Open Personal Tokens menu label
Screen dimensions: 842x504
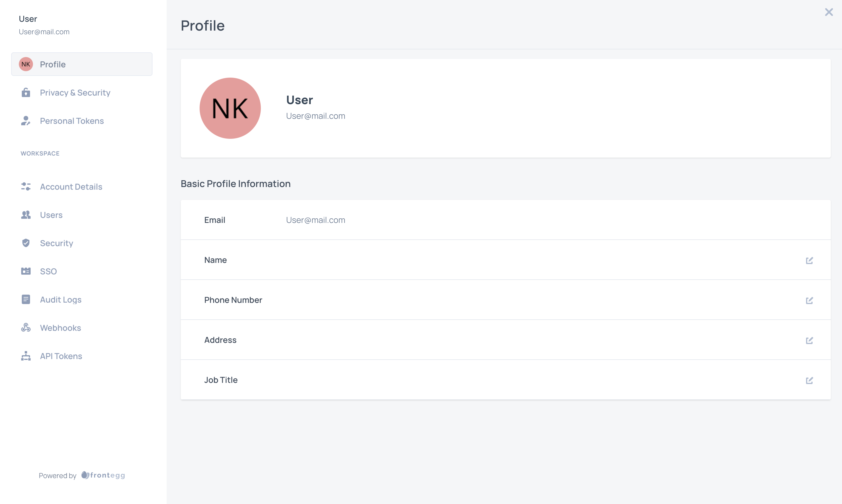(72, 121)
